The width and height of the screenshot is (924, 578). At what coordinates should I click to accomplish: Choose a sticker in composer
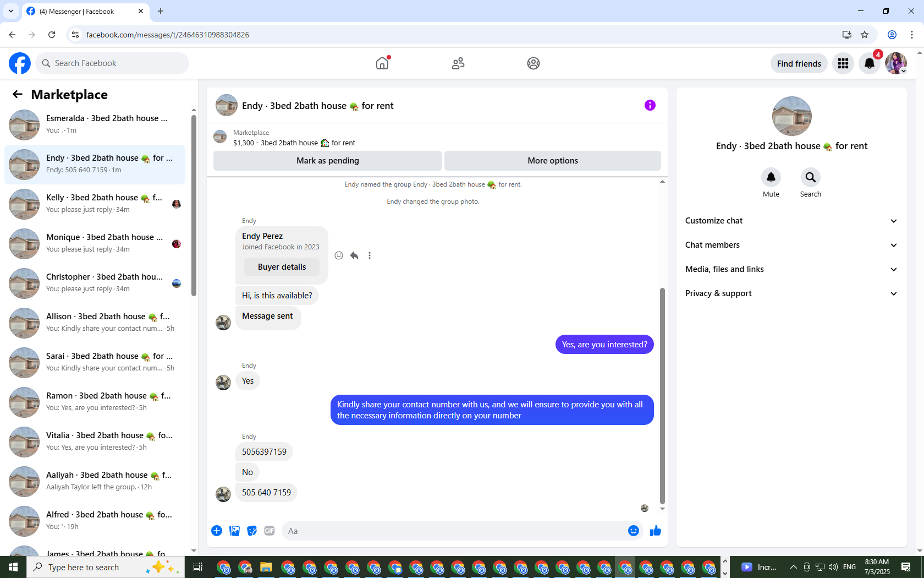click(x=252, y=531)
